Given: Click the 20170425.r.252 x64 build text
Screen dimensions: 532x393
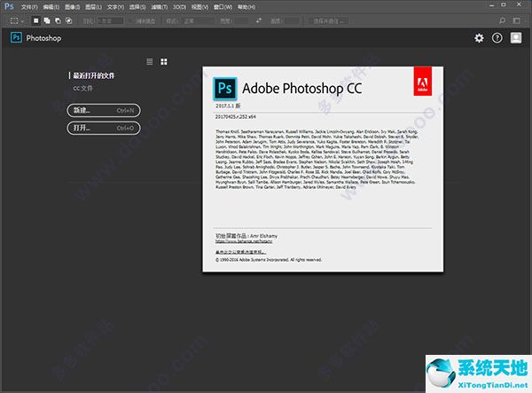Looking at the screenshot, I should [x=236, y=117].
